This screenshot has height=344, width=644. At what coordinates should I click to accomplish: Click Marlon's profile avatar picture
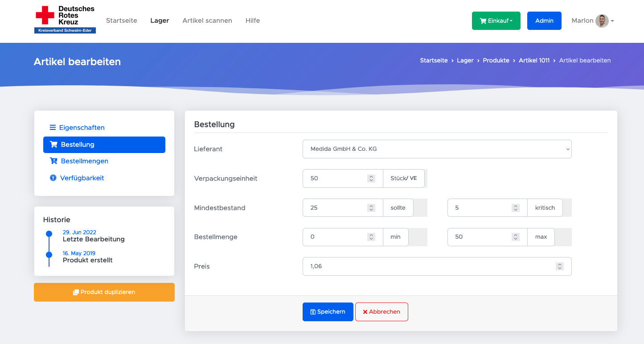tap(602, 21)
